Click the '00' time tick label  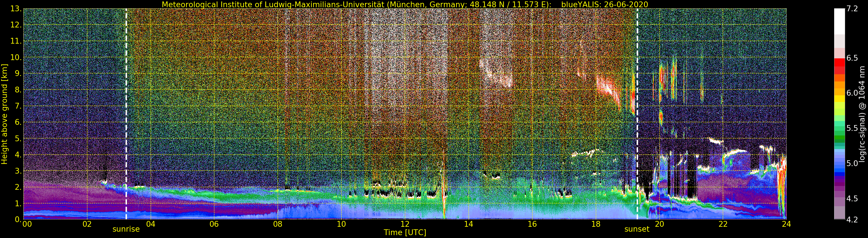coord(27,224)
